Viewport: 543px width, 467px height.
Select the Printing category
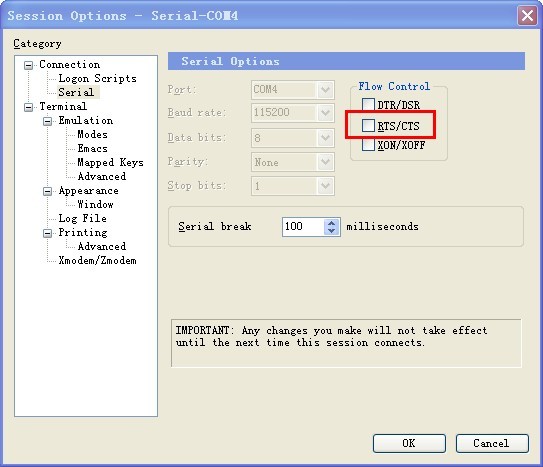[x=83, y=232]
